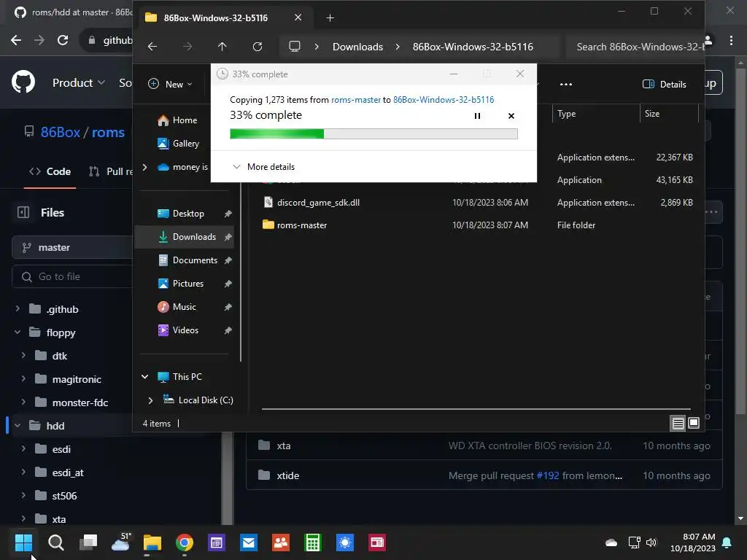Open Google Chrome from taskbar
Screen dimensions: 747x560
(185, 542)
